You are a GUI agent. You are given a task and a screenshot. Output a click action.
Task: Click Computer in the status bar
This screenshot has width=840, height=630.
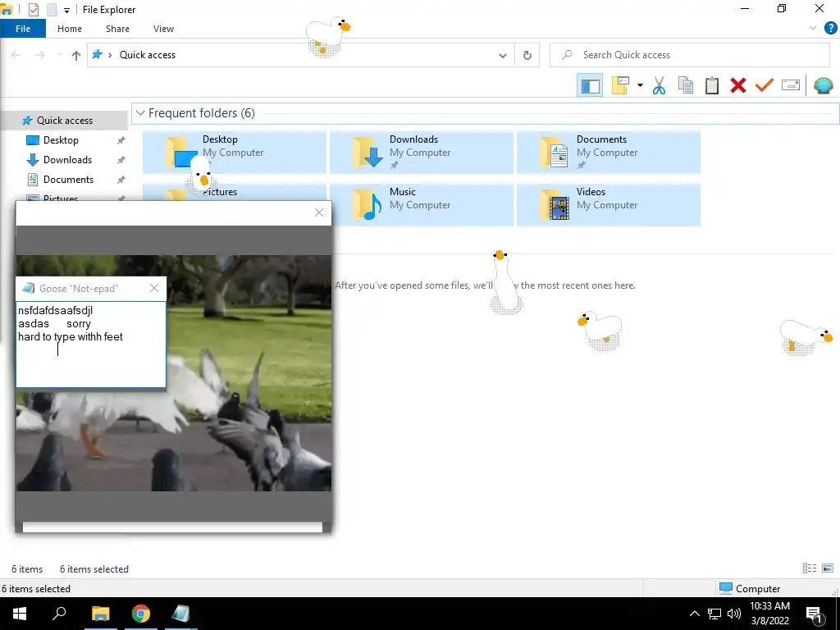(750, 588)
